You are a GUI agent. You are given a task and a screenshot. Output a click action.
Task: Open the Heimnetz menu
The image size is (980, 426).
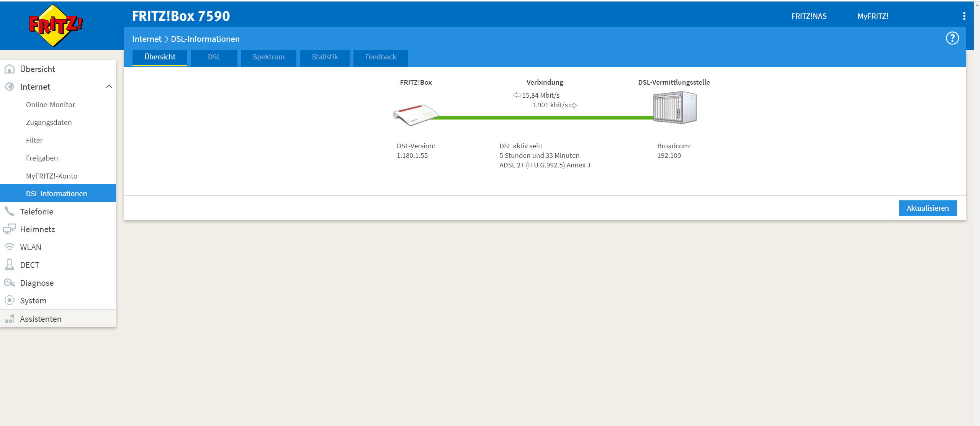pyautogui.click(x=58, y=229)
